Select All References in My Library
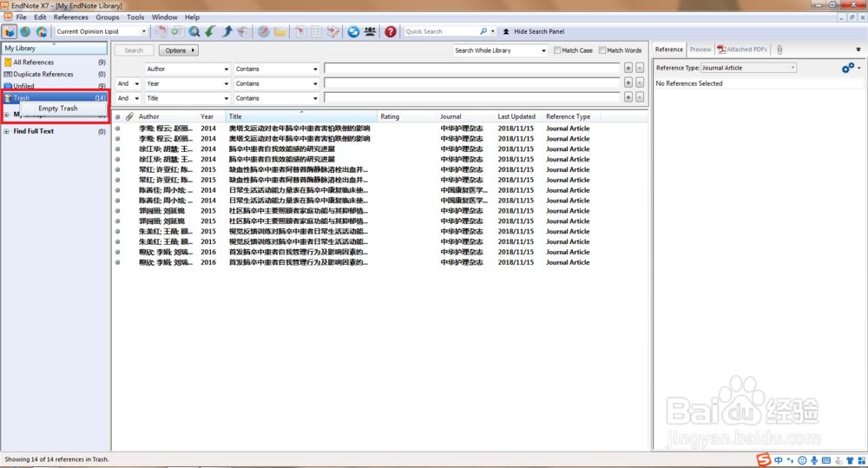This screenshot has height=468, width=868. pyautogui.click(x=55, y=63)
